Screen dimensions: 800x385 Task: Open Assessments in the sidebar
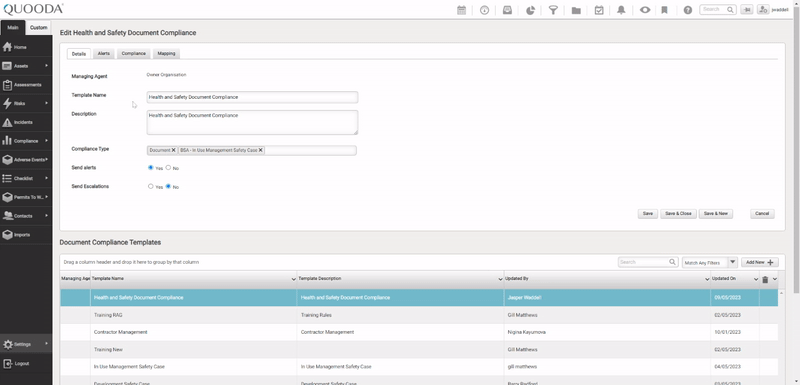(26, 85)
